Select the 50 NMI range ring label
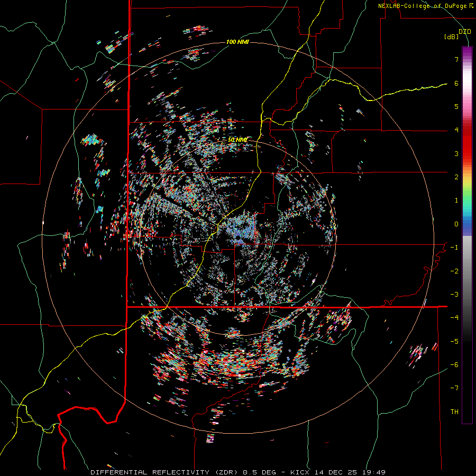The width and height of the screenshot is (476, 476). pos(237,140)
